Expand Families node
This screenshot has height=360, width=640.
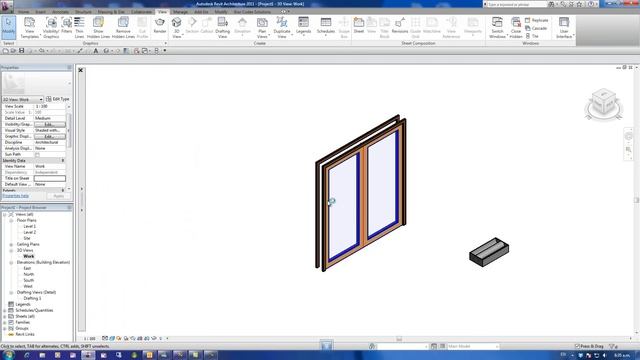coord(5,322)
